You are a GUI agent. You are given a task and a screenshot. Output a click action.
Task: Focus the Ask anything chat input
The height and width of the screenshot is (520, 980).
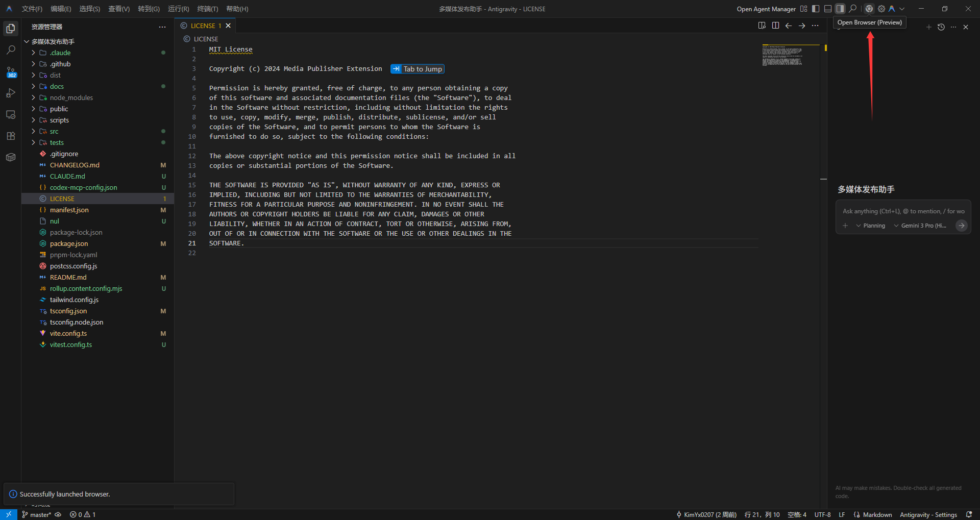[x=903, y=211]
